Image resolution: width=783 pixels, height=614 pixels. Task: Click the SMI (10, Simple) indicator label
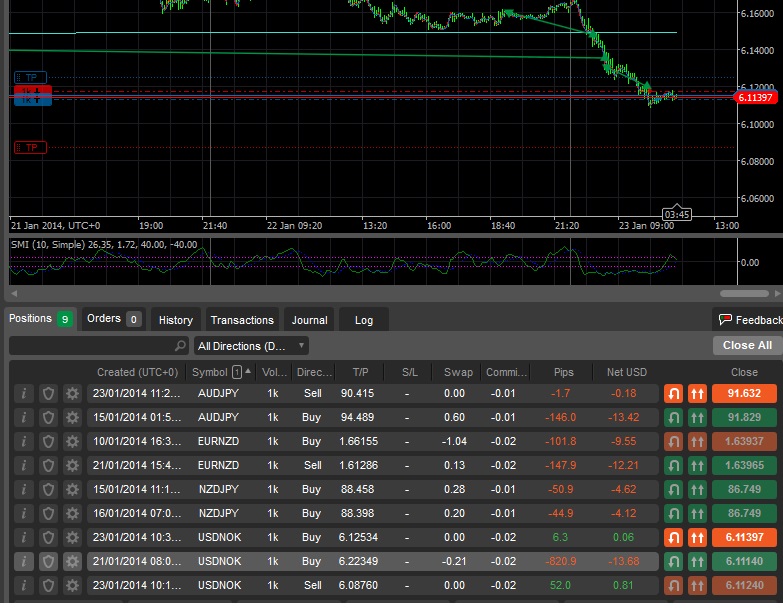tap(104, 245)
